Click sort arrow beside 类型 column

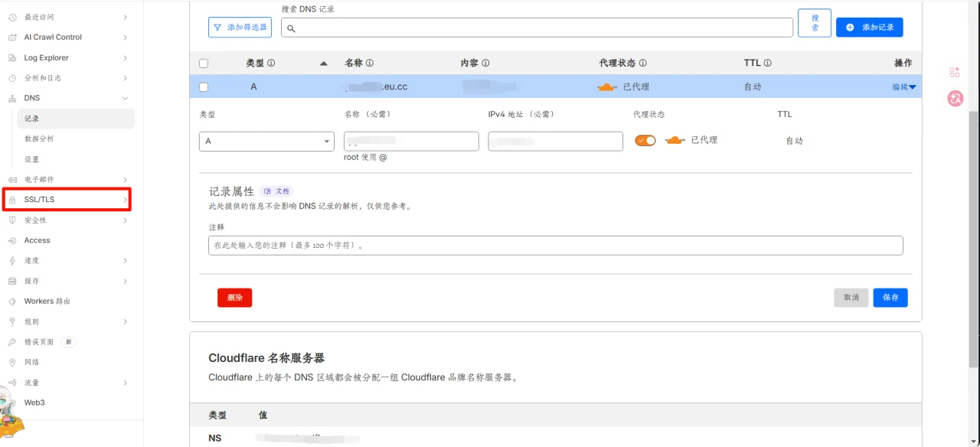323,64
